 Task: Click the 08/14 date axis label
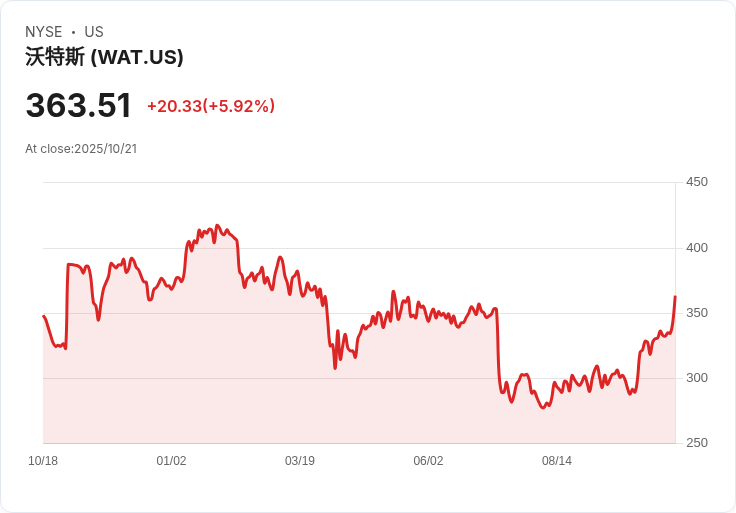[x=557, y=461]
